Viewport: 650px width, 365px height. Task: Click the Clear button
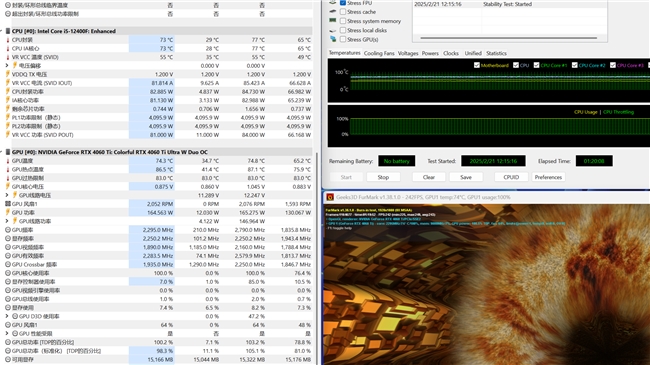(429, 177)
